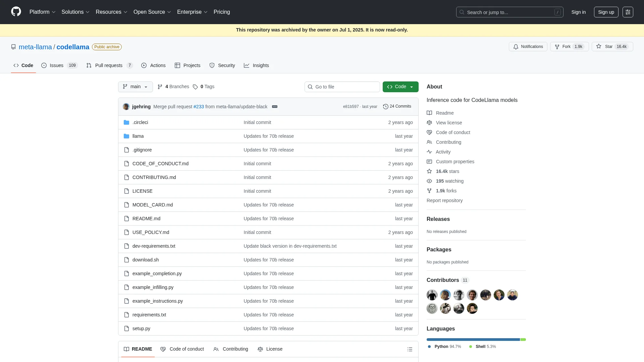Focus the Go to file input

point(345,87)
